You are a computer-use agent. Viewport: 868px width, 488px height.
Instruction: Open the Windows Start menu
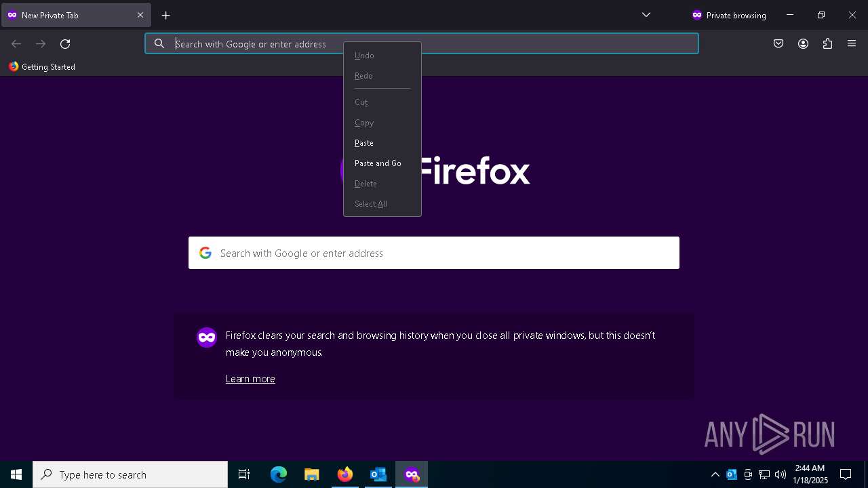pos(16,474)
